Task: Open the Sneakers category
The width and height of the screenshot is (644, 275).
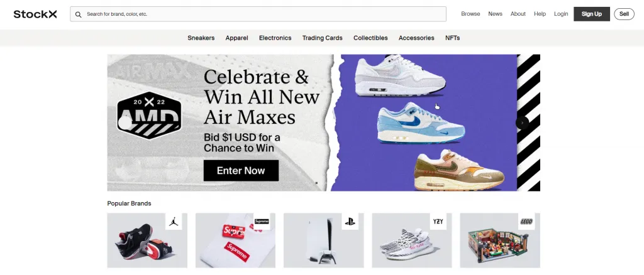Action: click(201, 38)
